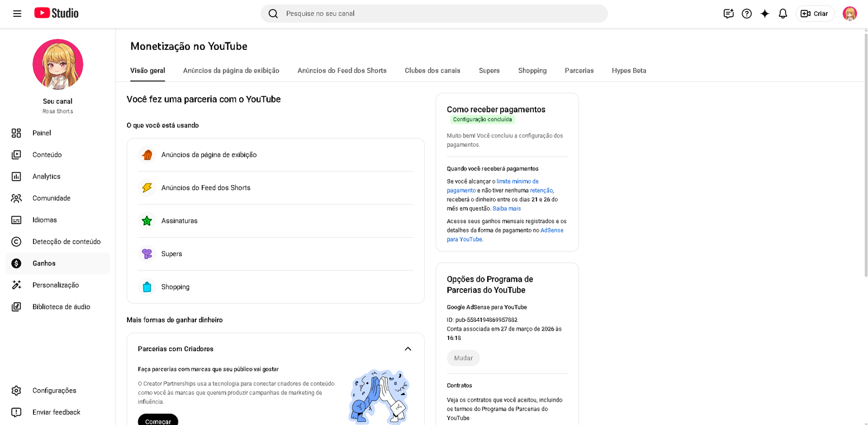Open Comunidade in the sidebar

[x=52, y=198]
